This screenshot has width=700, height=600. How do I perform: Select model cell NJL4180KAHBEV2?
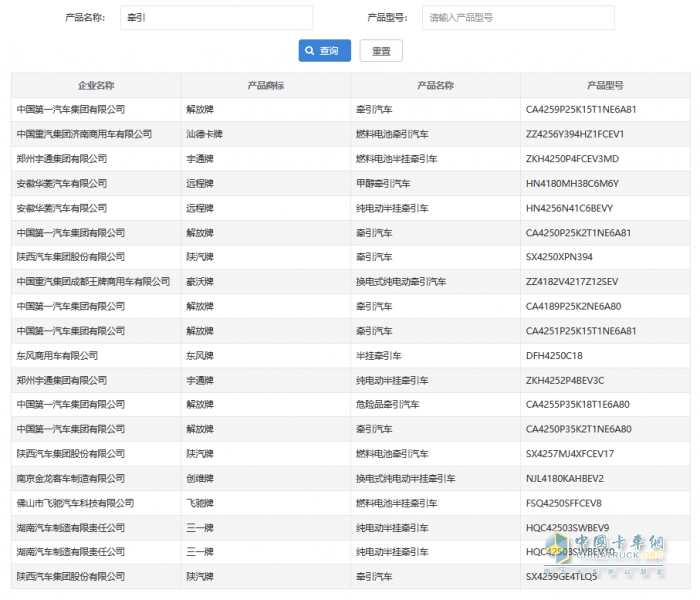565,479
